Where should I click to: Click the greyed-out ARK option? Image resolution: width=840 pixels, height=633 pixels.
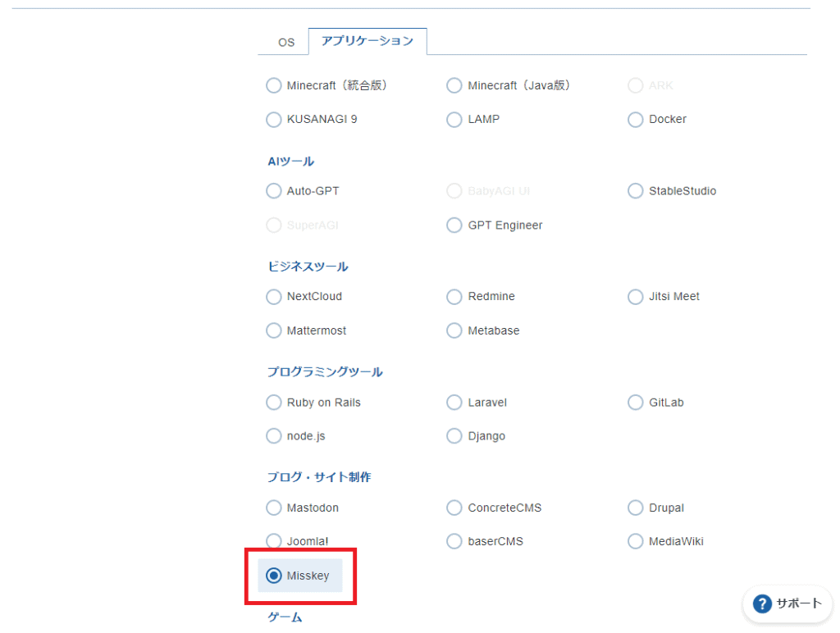tap(636, 86)
